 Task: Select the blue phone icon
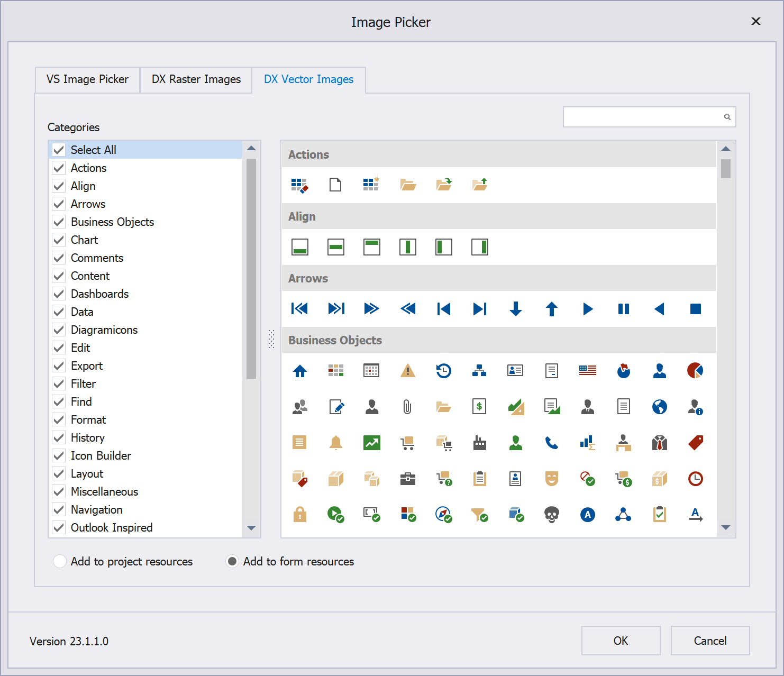point(552,443)
